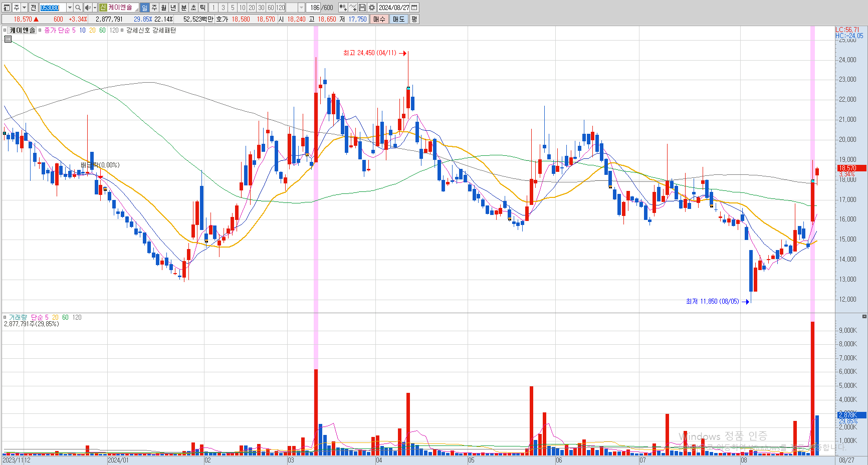This screenshot has width=868, height=465.
Task: Choose interval preset 10
Action: pyautogui.click(x=242, y=8)
